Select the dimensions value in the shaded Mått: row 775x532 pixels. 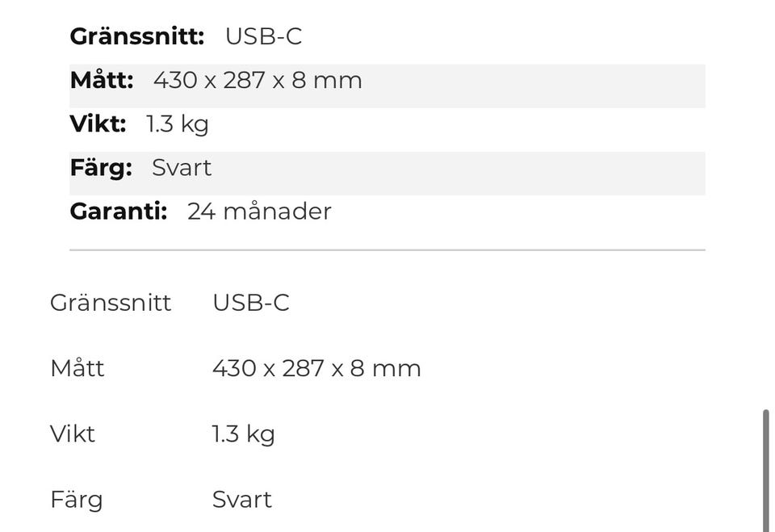coord(258,80)
